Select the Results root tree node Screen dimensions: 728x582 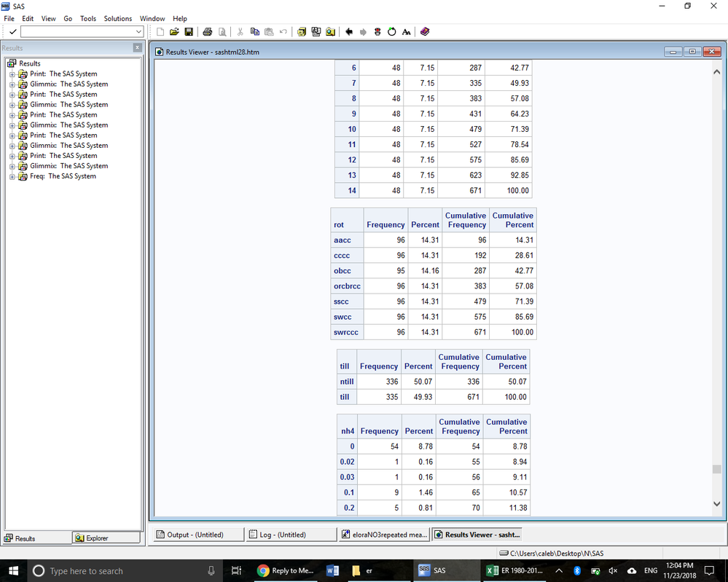coord(29,63)
